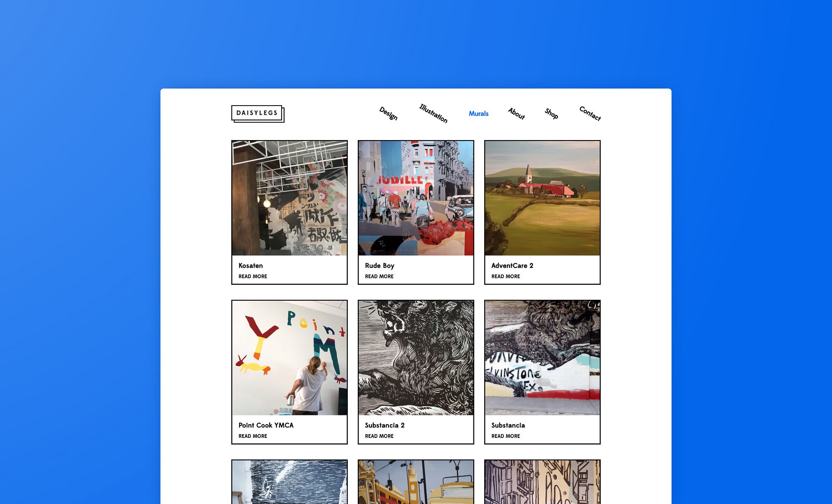Open the tram and station mural thumbnail
This screenshot has height=504, width=832.
pos(416,482)
